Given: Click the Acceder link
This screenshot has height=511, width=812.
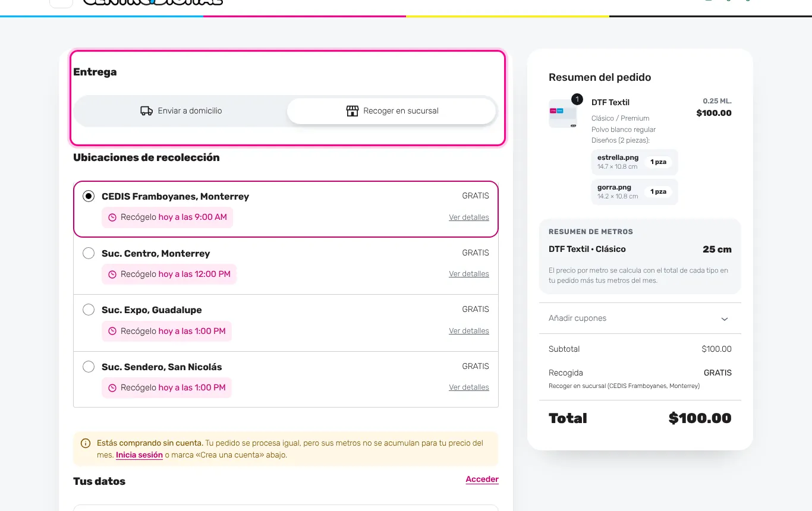Looking at the screenshot, I should click(482, 480).
